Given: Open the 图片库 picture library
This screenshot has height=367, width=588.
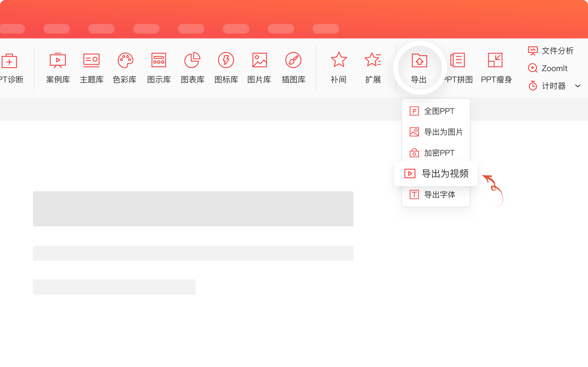Looking at the screenshot, I should click(x=259, y=68).
